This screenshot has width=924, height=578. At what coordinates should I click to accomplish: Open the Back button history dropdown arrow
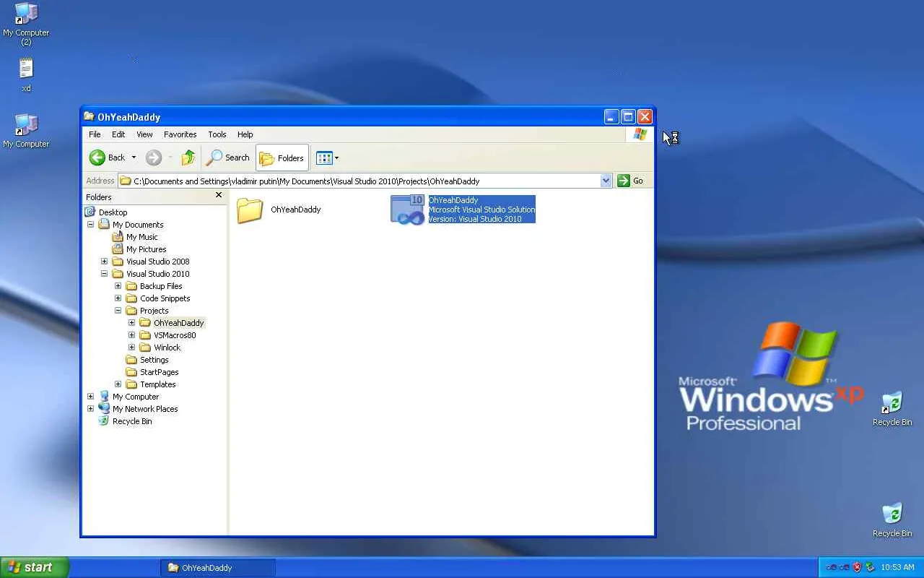tap(134, 158)
